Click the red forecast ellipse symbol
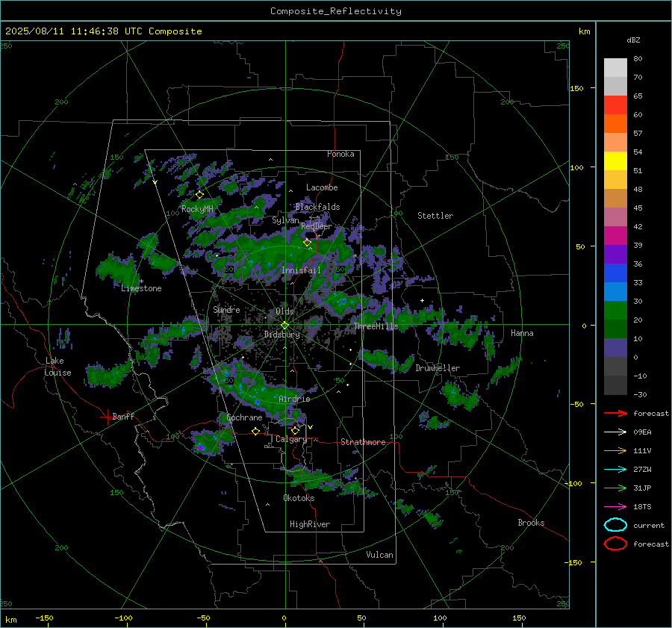This screenshot has width=672, height=628. [615, 544]
